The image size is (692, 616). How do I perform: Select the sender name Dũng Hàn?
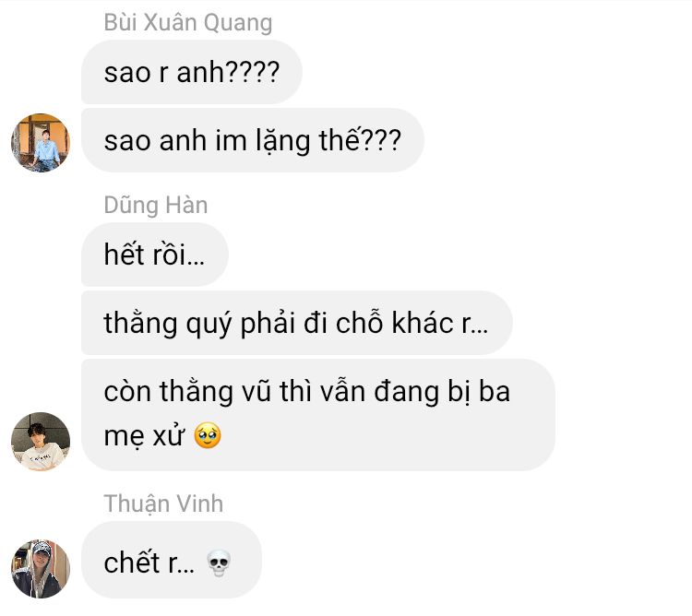point(156,205)
